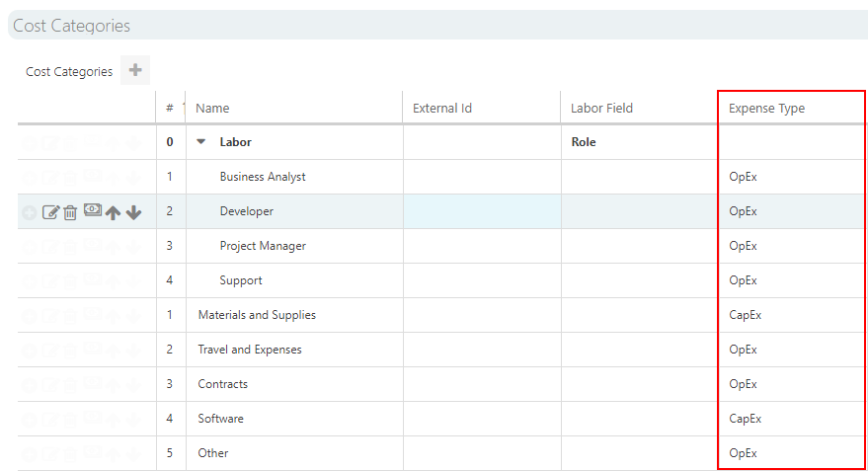Image resolution: width=868 pixels, height=471 pixels.
Task: Click the add child icon on Developer row
Action: pos(30,212)
